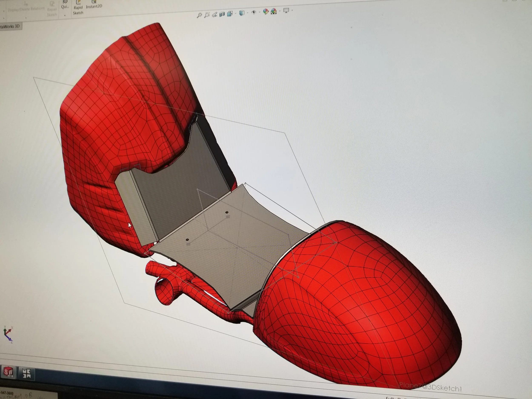Screen dimensions: 532x399
Task: Expand the View Settings dropdown arrow
Action: pos(292,10)
